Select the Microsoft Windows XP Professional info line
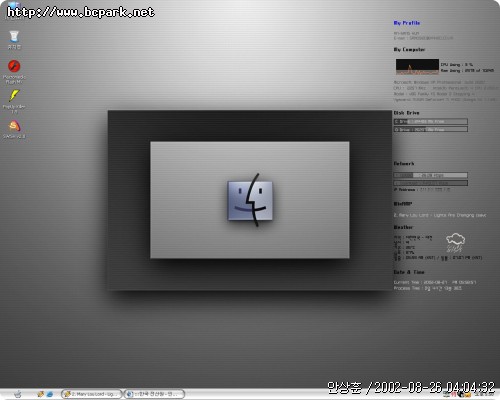500x400 pixels. (439, 82)
